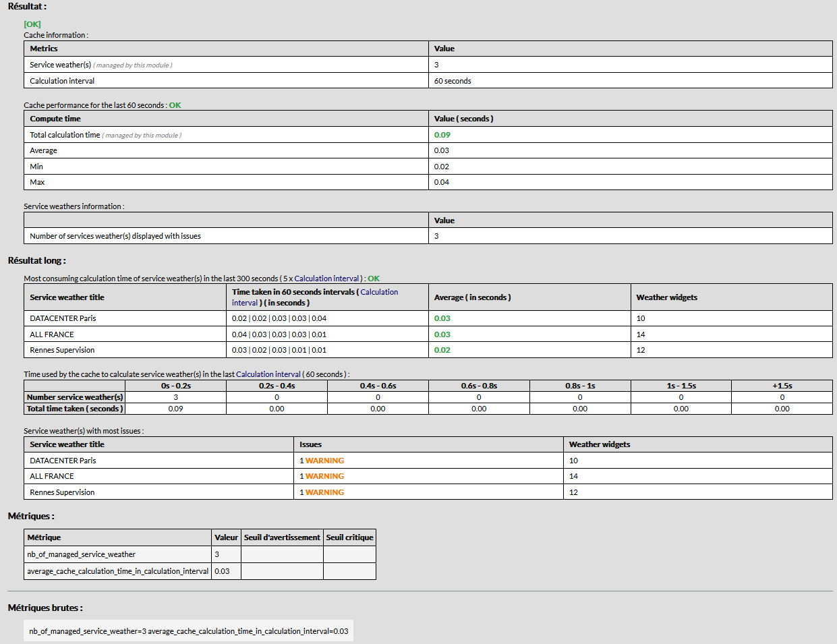This screenshot has height=644, width=837.
Task: Click Calculation interval link above time range table
Action: point(268,374)
